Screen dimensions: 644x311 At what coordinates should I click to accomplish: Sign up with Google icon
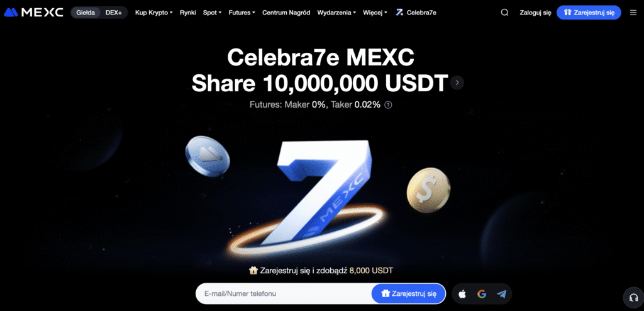coord(482,294)
